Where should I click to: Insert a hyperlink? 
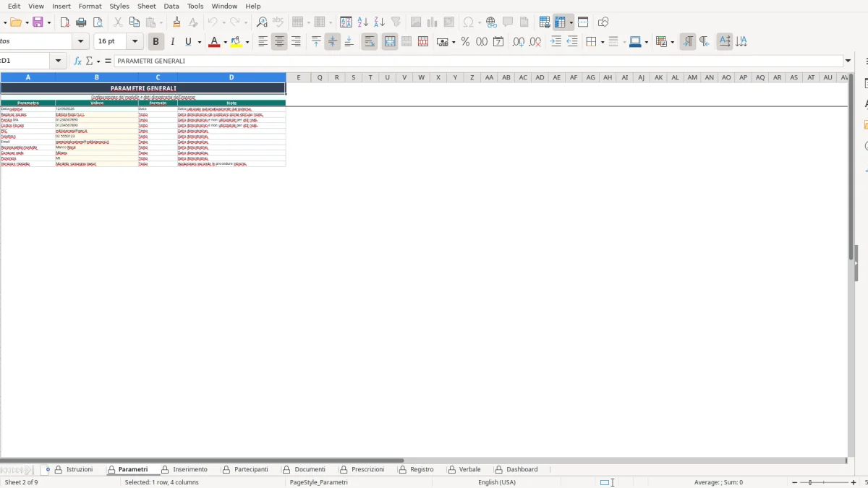coord(491,22)
